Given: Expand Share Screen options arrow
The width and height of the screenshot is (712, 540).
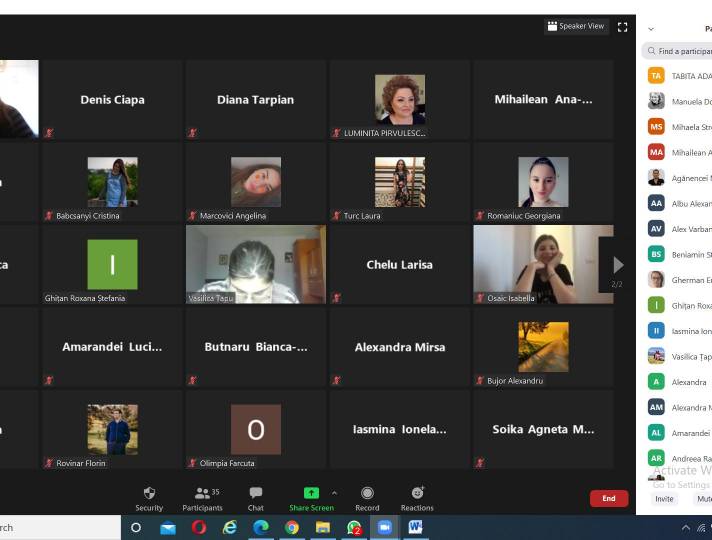Looking at the screenshot, I should (334, 493).
